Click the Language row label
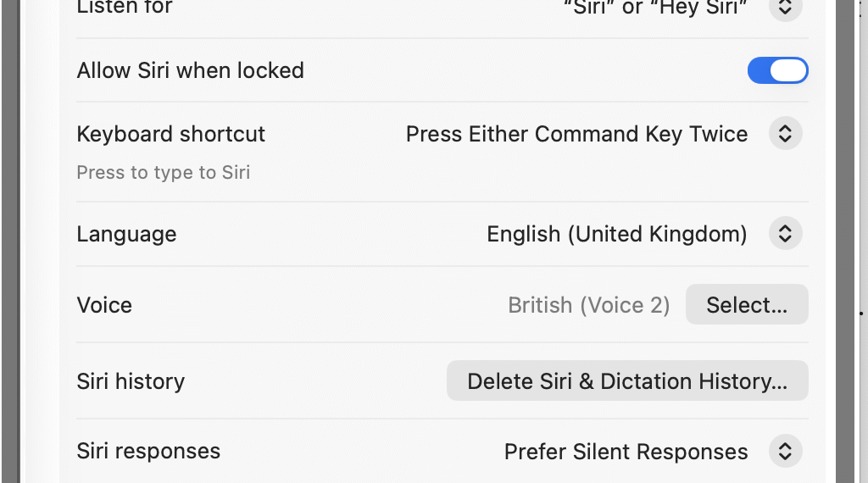This screenshot has height=483, width=868. click(126, 234)
